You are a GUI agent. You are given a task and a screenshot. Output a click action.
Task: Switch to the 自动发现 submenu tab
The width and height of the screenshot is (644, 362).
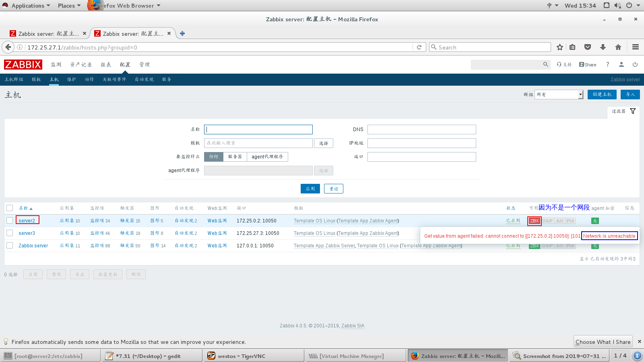coord(144,80)
